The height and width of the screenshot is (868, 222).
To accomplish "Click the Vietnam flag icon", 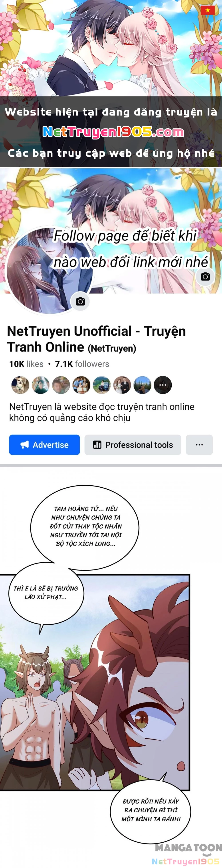I will pos(208,10).
